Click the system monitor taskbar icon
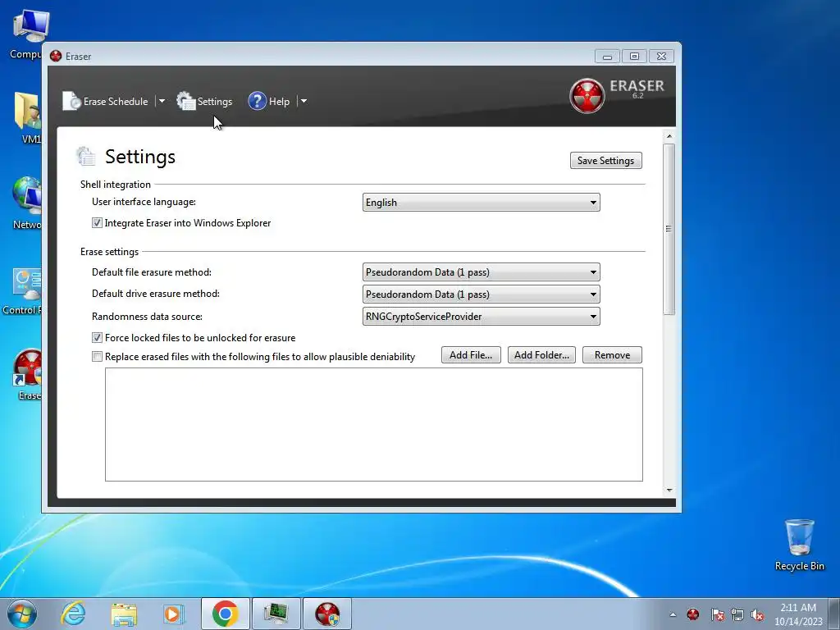Viewport: 840px width, 630px height. point(276,614)
